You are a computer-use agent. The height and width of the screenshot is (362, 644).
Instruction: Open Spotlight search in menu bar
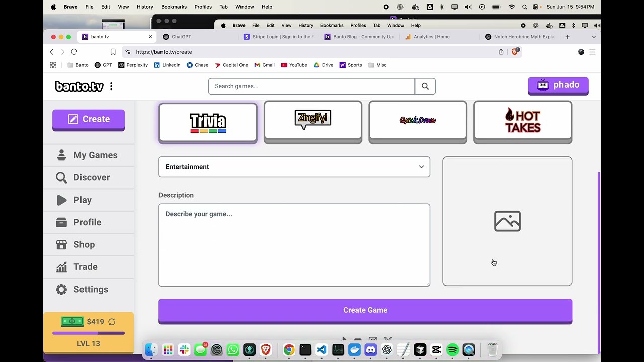[525, 7]
